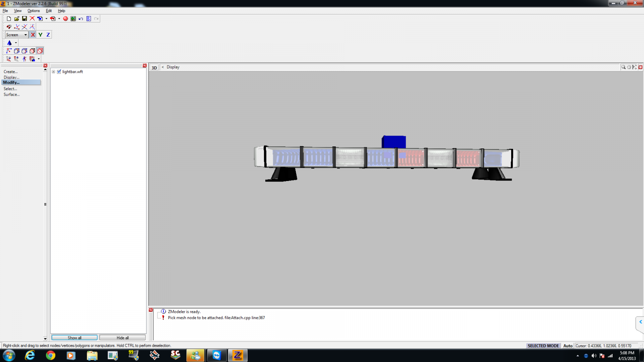Image resolution: width=644 pixels, height=362 pixels.
Task: Toggle SELECTED MODE in the status bar
Action: pyautogui.click(x=543, y=346)
